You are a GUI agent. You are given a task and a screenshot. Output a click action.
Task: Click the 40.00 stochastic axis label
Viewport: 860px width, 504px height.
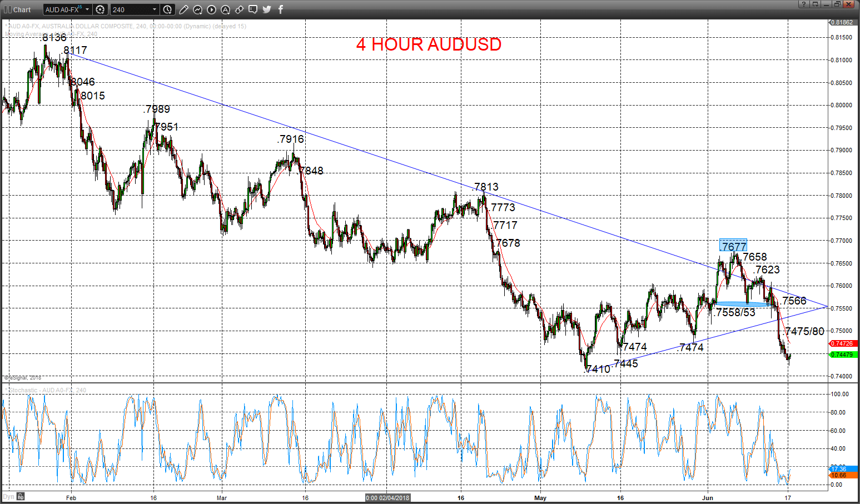(838, 448)
